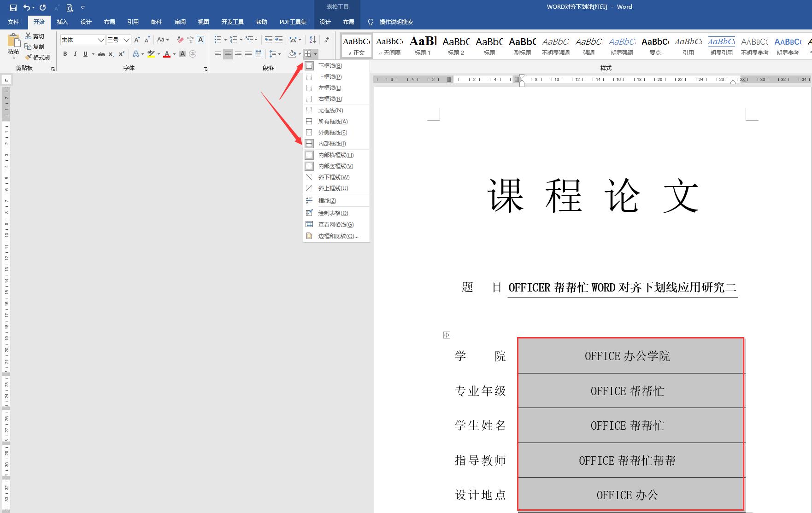Apply strikethrough formatting icon
The width and height of the screenshot is (812, 513).
[101, 54]
